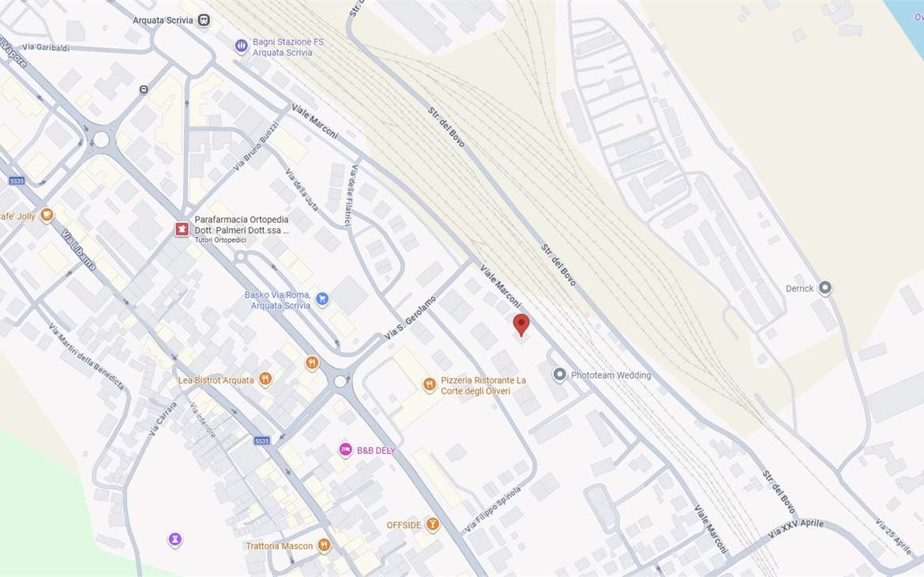Click the SS35 road shield near Via Interiore

point(262,441)
